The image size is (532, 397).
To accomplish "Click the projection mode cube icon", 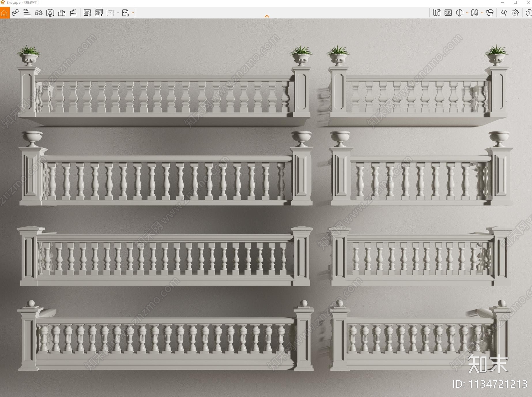I will (x=460, y=13).
